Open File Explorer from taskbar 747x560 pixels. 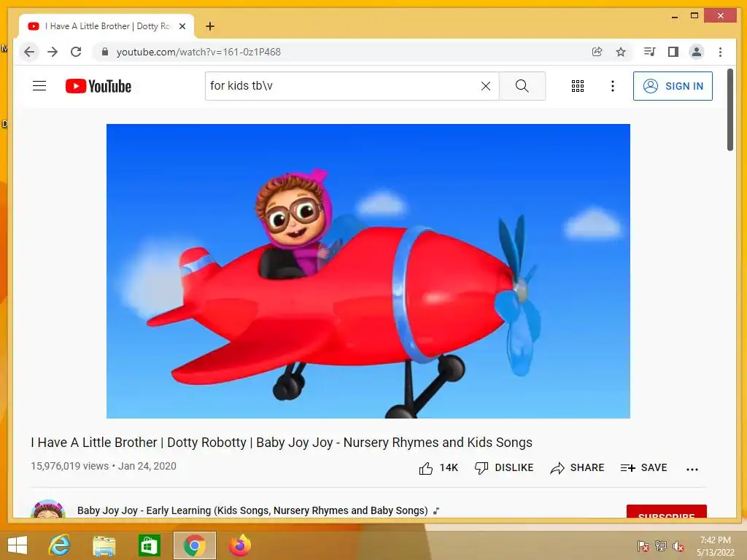(104, 545)
